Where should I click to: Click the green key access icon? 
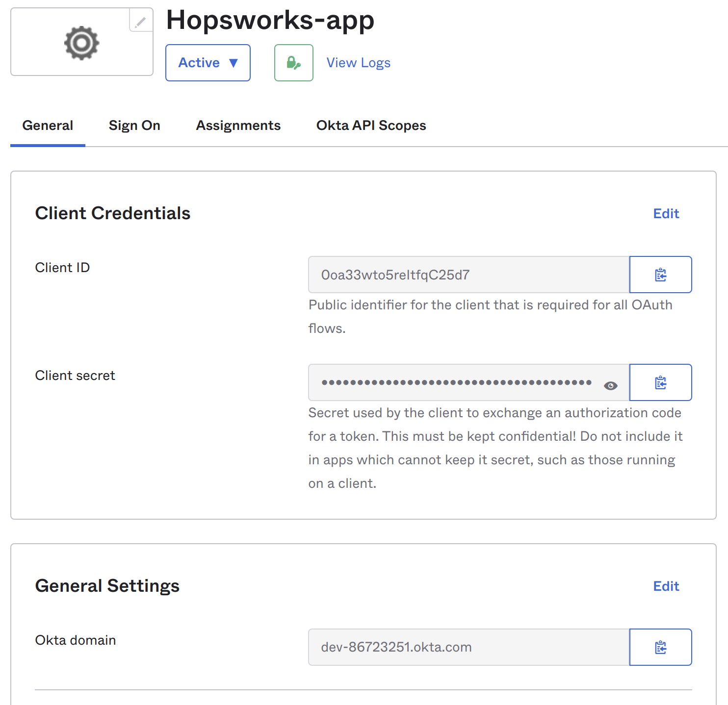pos(293,63)
